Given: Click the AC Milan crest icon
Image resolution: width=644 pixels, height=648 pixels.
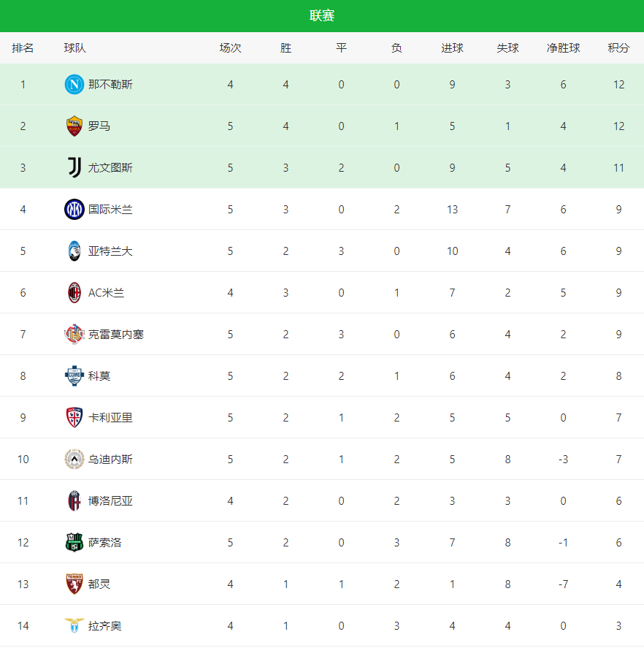Looking at the screenshot, I should pyautogui.click(x=74, y=293).
